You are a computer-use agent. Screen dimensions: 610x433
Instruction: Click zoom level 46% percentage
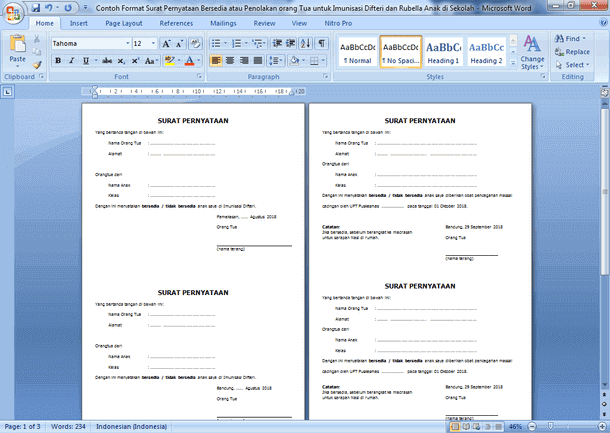point(515,427)
